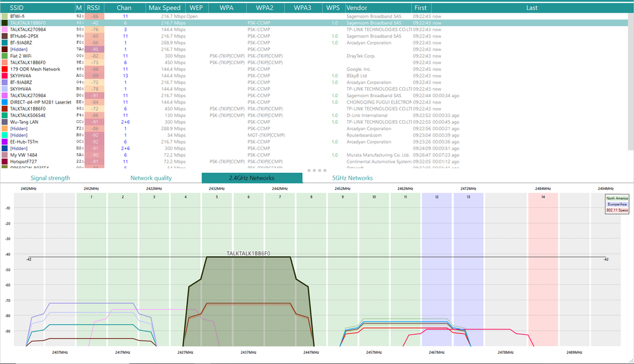Select the TALKTALK50654E network name

pyautogui.click(x=28, y=115)
